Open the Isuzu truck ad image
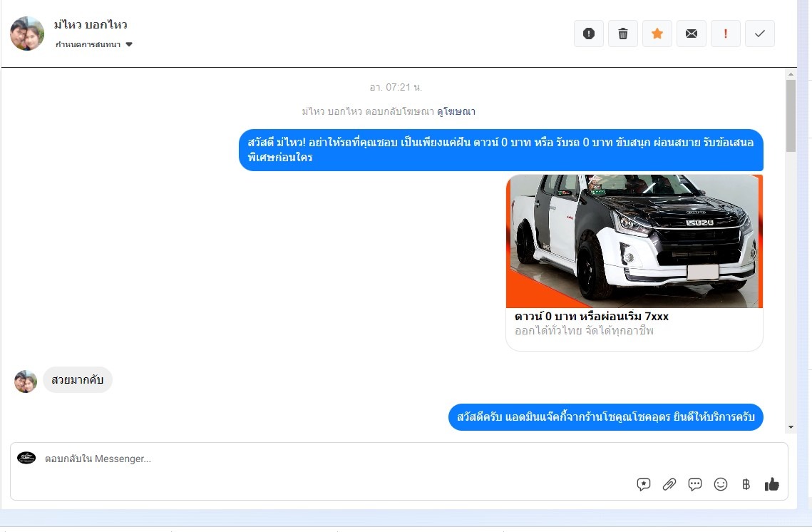 tap(634, 241)
